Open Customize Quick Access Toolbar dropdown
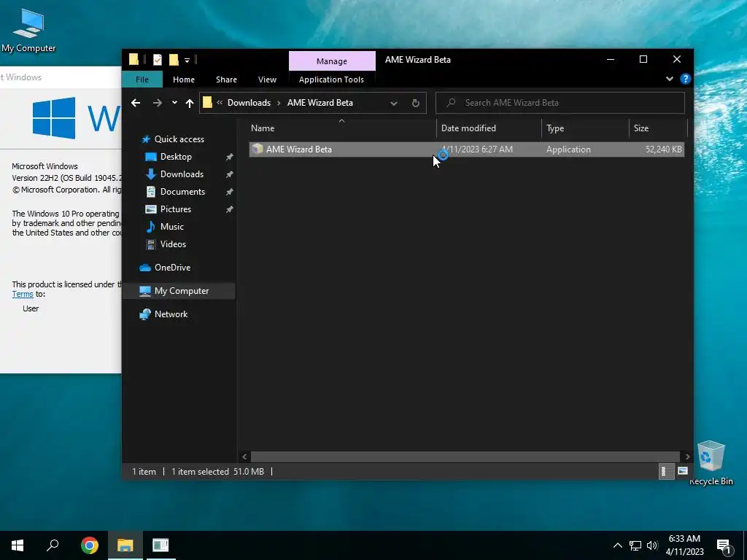This screenshot has width=747, height=560. (x=187, y=60)
